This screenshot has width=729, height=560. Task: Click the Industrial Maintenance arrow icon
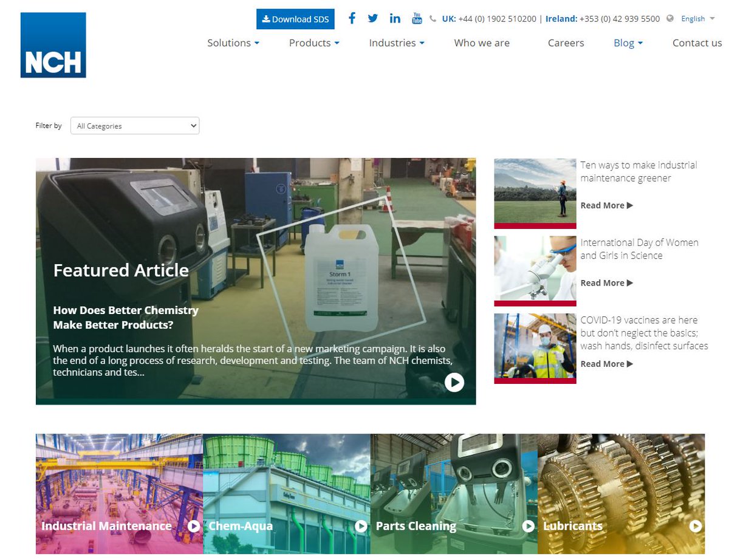pyautogui.click(x=194, y=526)
